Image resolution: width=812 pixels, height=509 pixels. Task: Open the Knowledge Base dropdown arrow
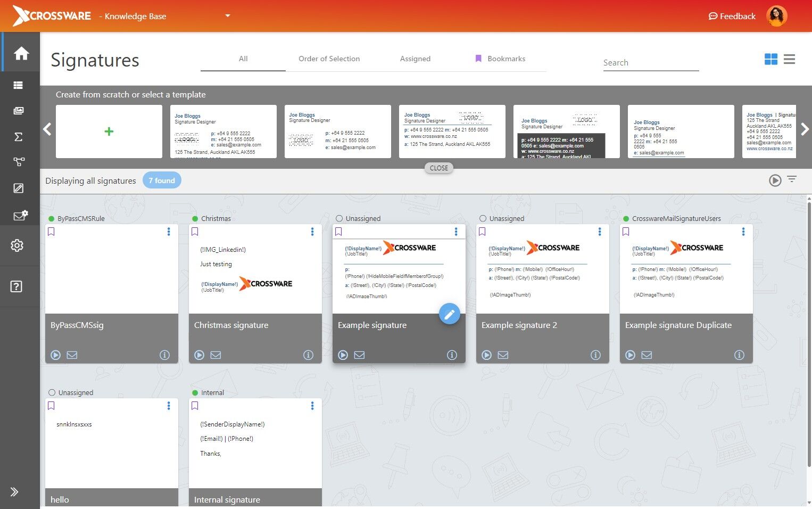[228, 16]
